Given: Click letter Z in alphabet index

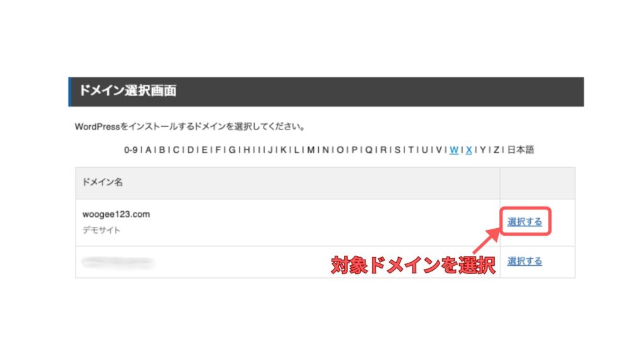Looking at the screenshot, I should (x=497, y=150).
